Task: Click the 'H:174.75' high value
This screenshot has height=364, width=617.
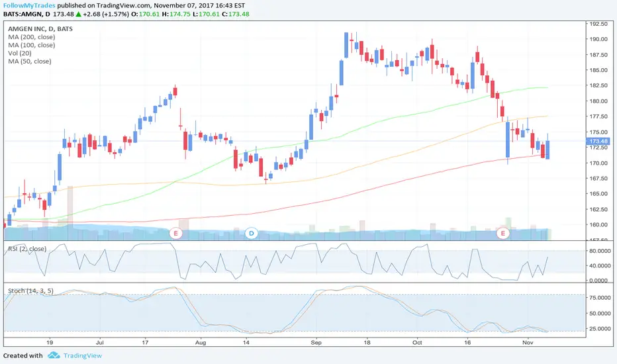Action: tap(176, 14)
